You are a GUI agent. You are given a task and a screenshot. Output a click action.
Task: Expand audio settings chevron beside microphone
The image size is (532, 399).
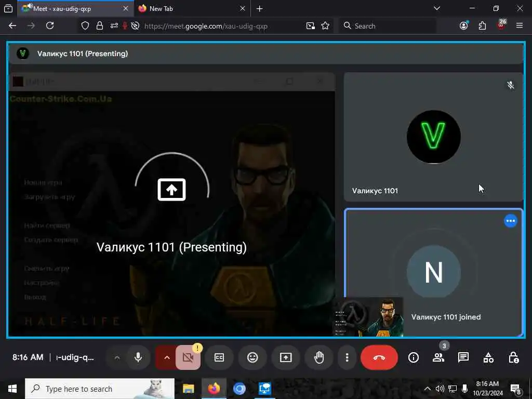pos(117,357)
